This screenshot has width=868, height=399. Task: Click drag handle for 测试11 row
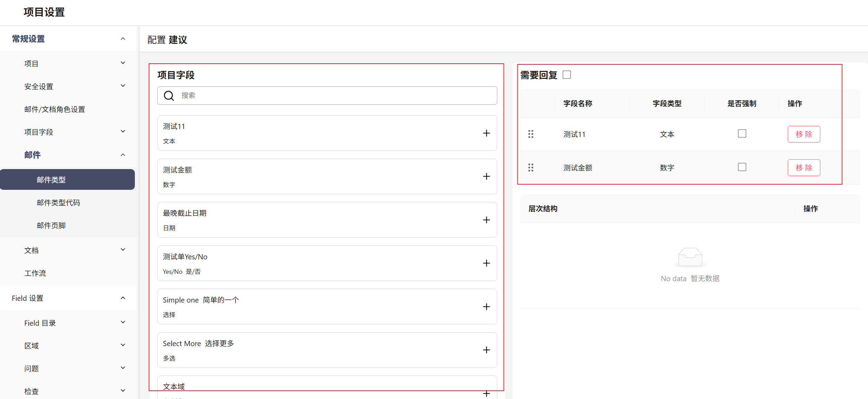tap(531, 134)
